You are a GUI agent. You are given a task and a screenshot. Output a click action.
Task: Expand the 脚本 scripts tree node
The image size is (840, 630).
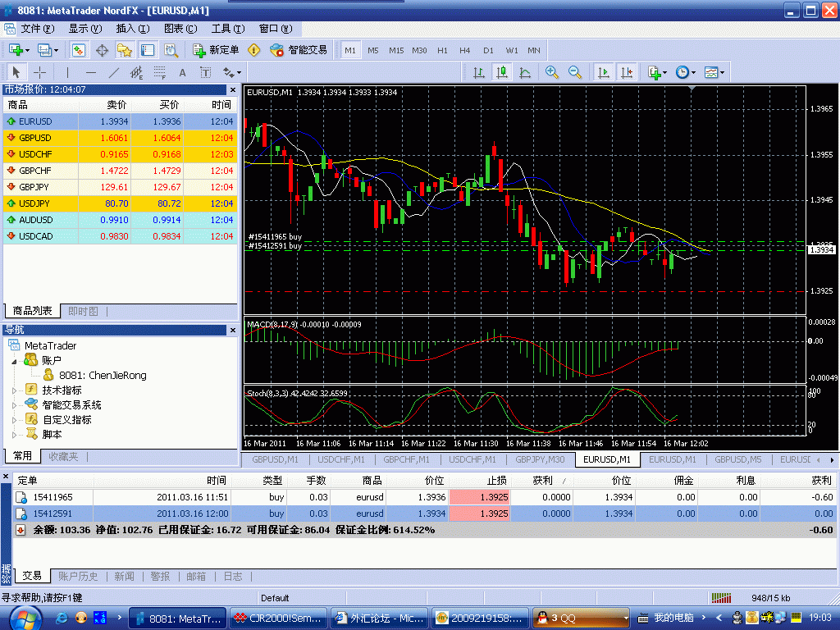pyautogui.click(x=14, y=434)
